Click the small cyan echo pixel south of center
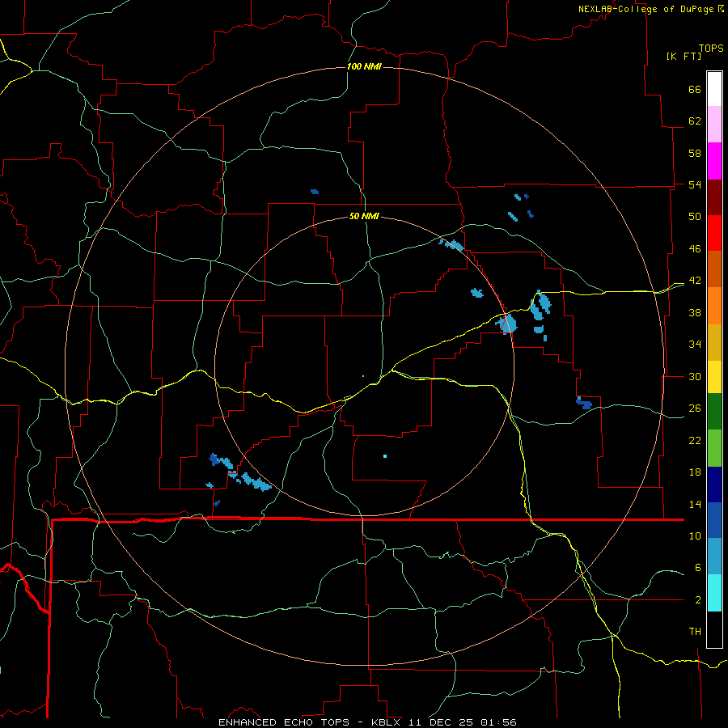 point(385,456)
